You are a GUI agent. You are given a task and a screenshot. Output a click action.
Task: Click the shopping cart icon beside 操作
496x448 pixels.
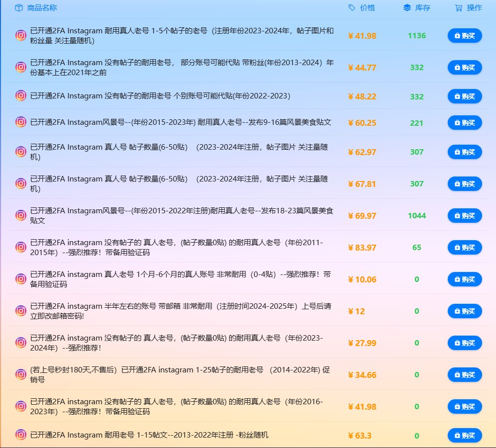459,8
